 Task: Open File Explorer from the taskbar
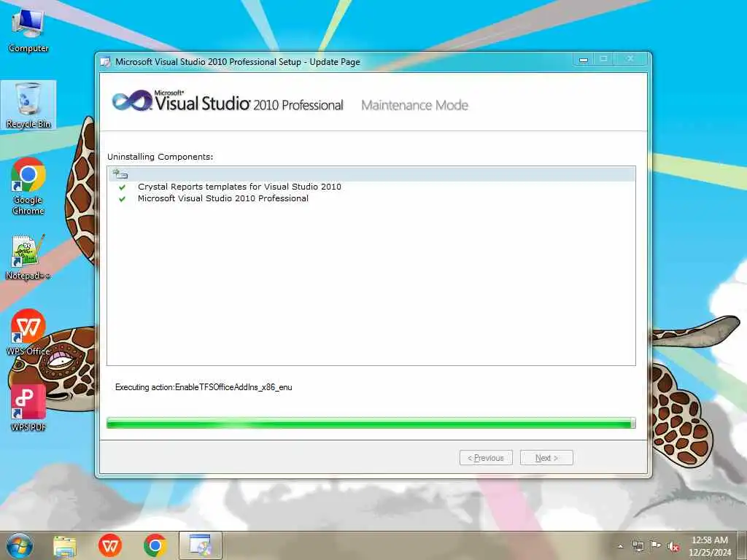[65, 545]
